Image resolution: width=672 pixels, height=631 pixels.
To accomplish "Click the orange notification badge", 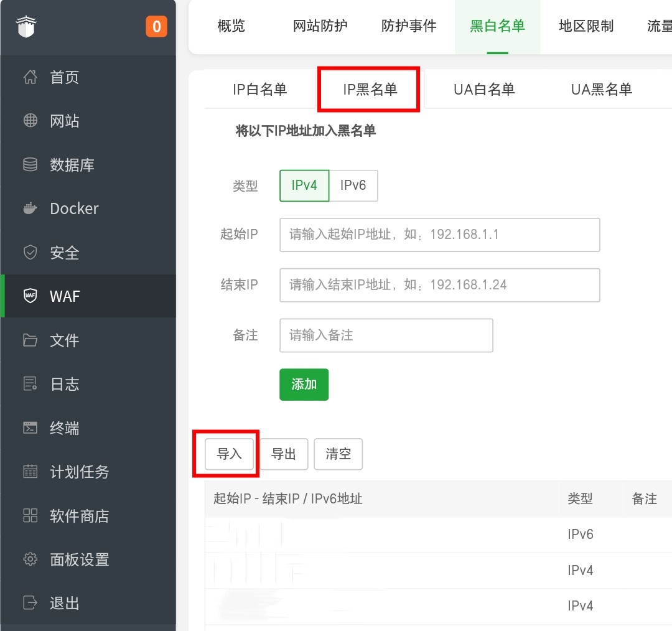I will tap(156, 27).
